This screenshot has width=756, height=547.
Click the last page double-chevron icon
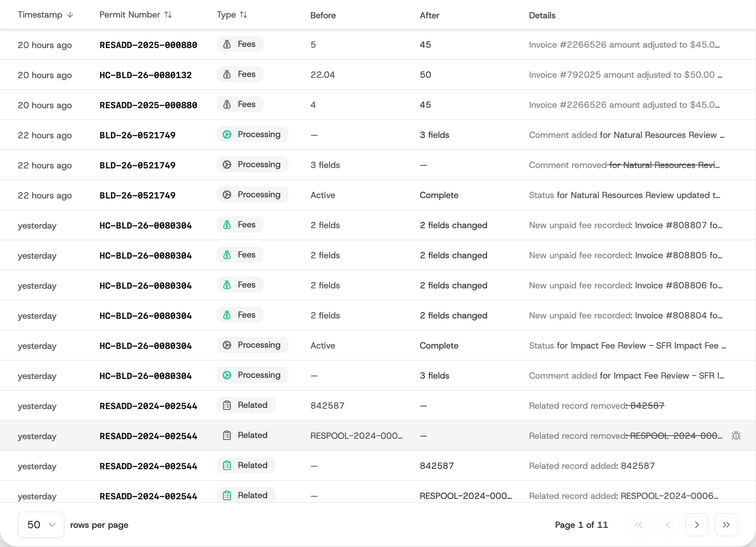[x=726, y=525]
